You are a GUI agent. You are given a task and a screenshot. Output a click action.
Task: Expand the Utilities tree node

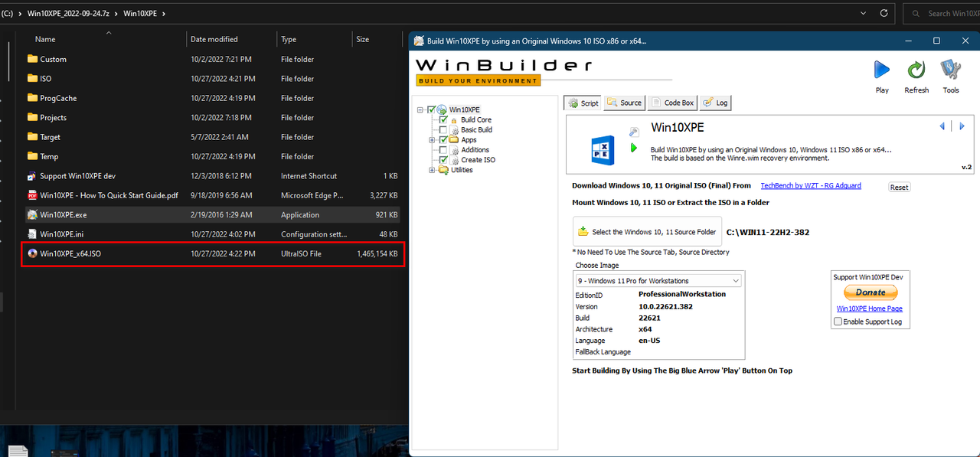[433, 169]
